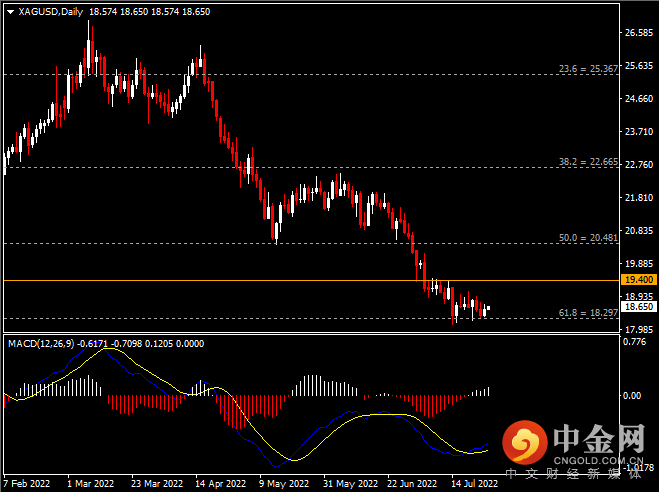Click the 50.0 = 20.481 Fibonacci label
659x492 pixels.
588,238
